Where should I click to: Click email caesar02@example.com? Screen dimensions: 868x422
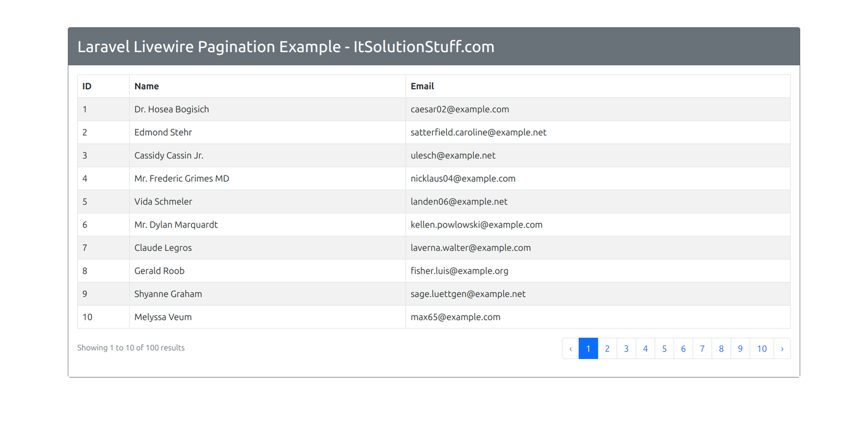click(459, 109)
